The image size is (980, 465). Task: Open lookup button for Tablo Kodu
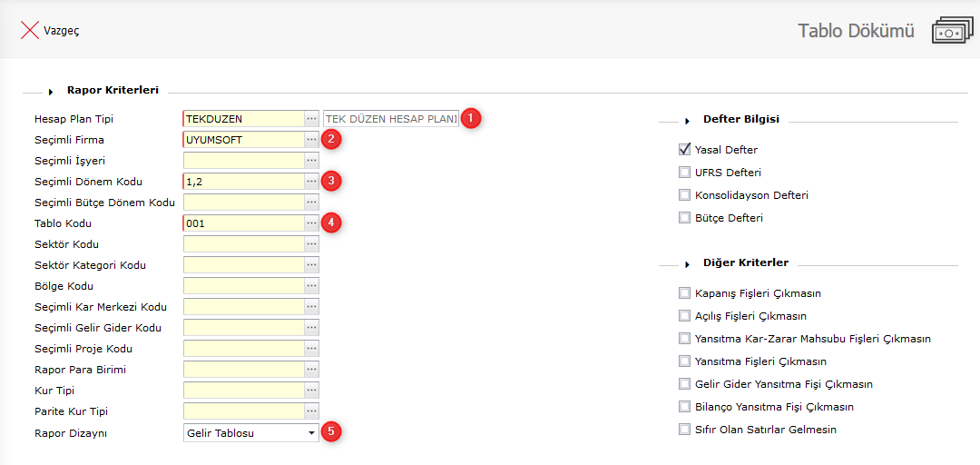coord(312,223)
